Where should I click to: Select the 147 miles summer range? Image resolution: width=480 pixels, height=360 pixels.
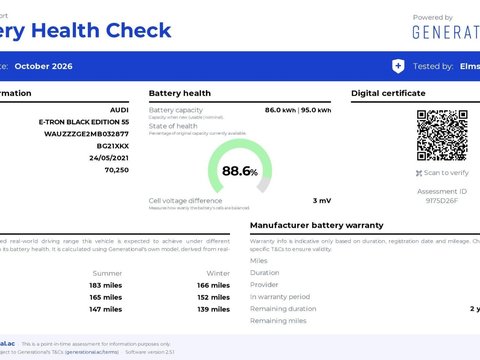tap(106, 309)
